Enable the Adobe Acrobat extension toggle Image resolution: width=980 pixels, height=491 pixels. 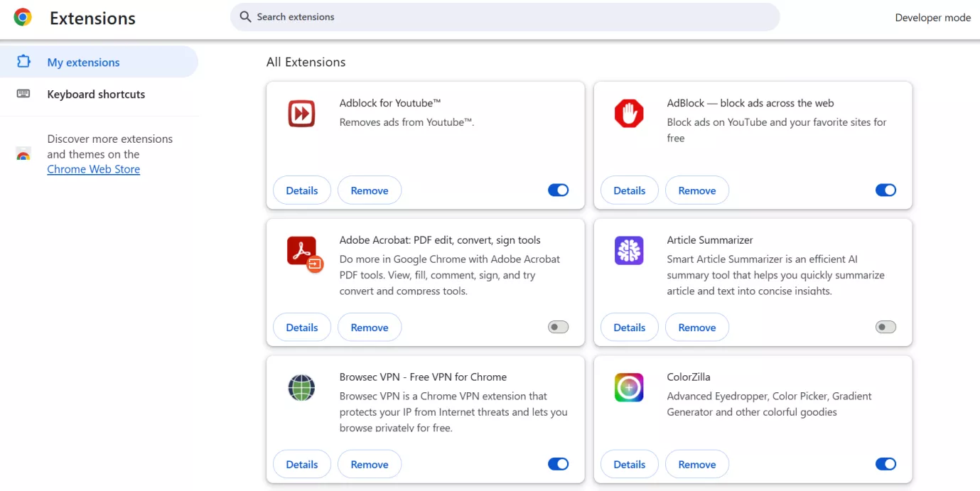(x=558, y=327)
